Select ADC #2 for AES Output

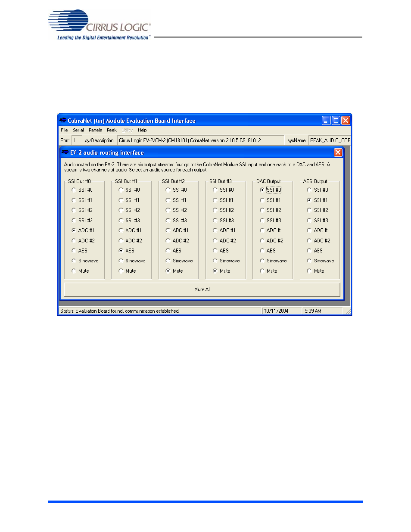tap(319, 241)
